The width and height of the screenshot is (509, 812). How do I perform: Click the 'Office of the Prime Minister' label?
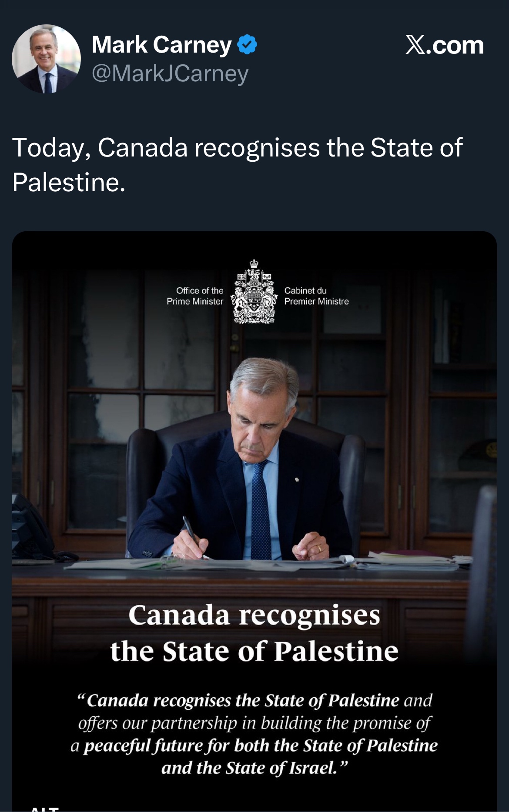click(195, 296)
